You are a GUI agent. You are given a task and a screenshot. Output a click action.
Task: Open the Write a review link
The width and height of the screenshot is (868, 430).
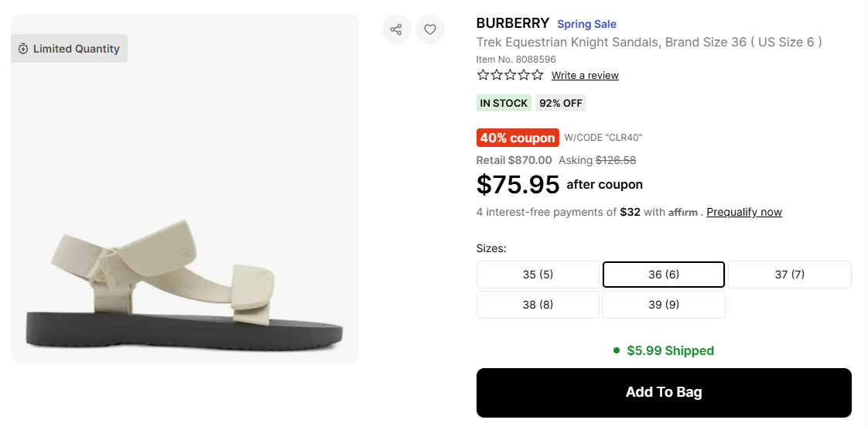coord(585,76)
